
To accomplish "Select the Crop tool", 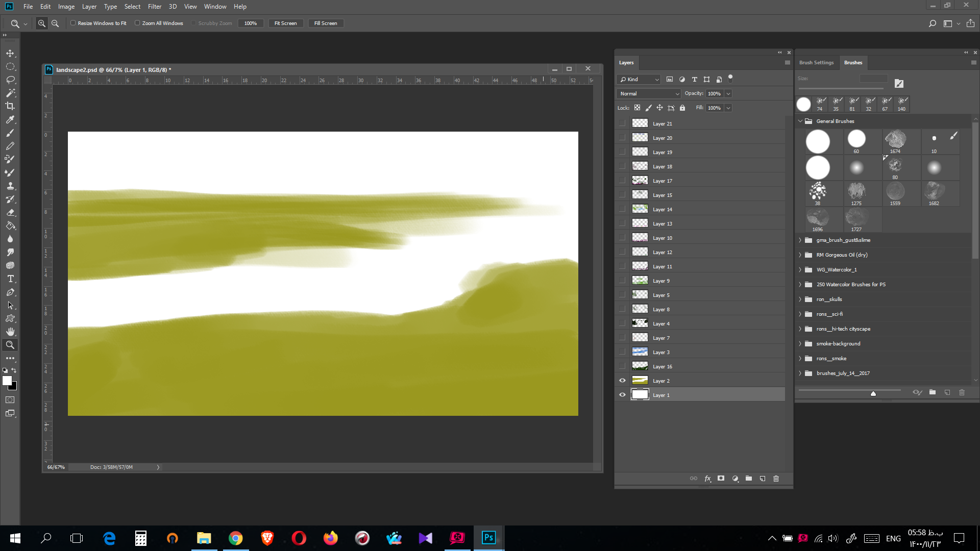I will pos(10,106).
